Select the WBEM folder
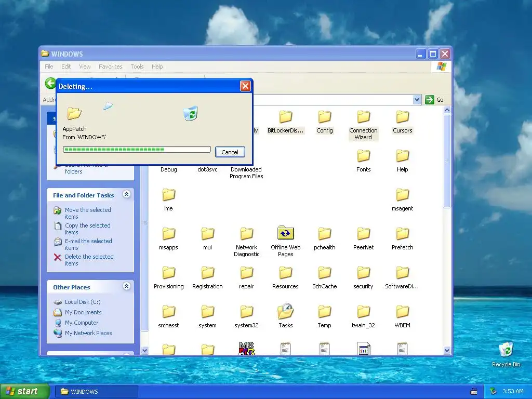The width and height of the screenshot is (532, 399). click(x=403, y=317)
